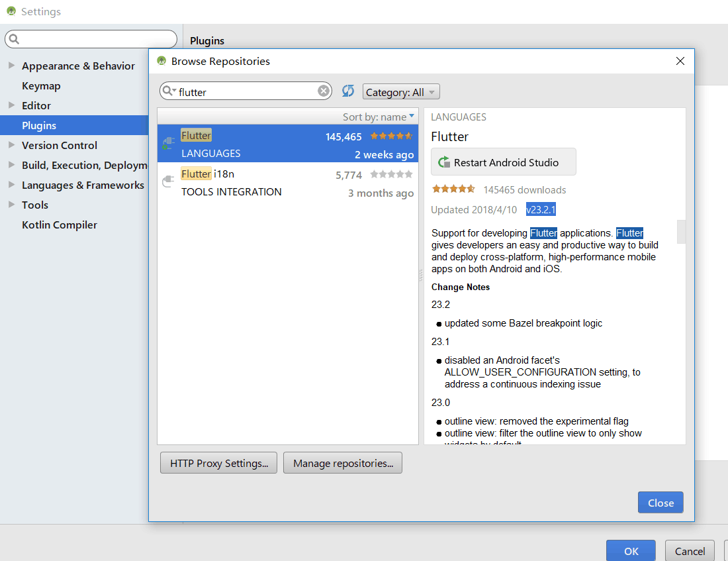Expand the Tools tree node
Image resolution: width=728 pixels, height=561 pixels.
[12, 205]
